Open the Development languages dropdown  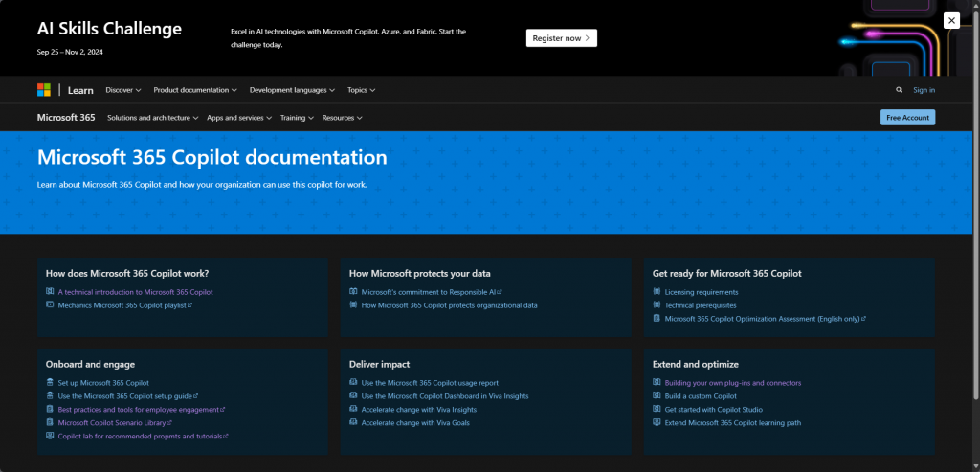pyautogui.click(x=292, y=90)
